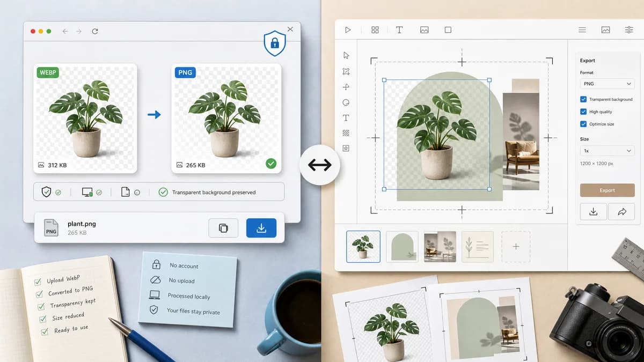Click the download button under Export
644x362 pixels.
point(594,212)
